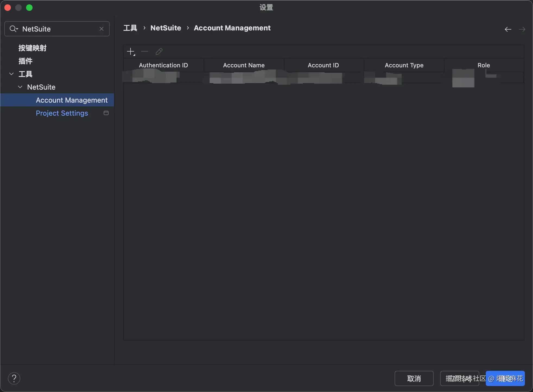Sort by Account Type column header

click(x=404, y=65)
